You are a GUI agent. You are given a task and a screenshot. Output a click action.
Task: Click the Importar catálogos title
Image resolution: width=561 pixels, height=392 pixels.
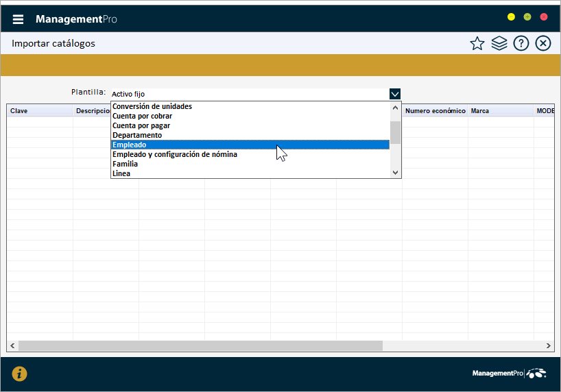53,44
